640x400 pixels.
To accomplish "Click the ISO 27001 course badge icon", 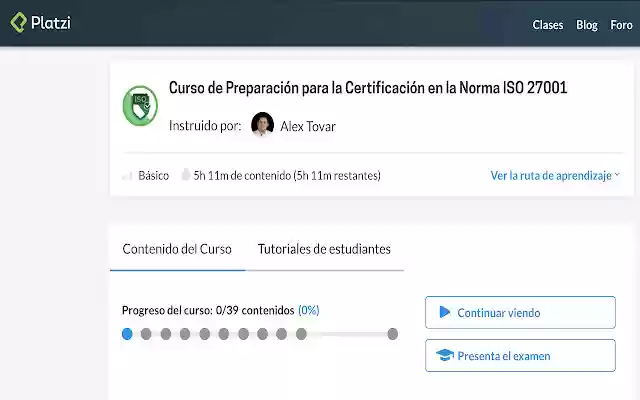I will (x=140, y=106).
